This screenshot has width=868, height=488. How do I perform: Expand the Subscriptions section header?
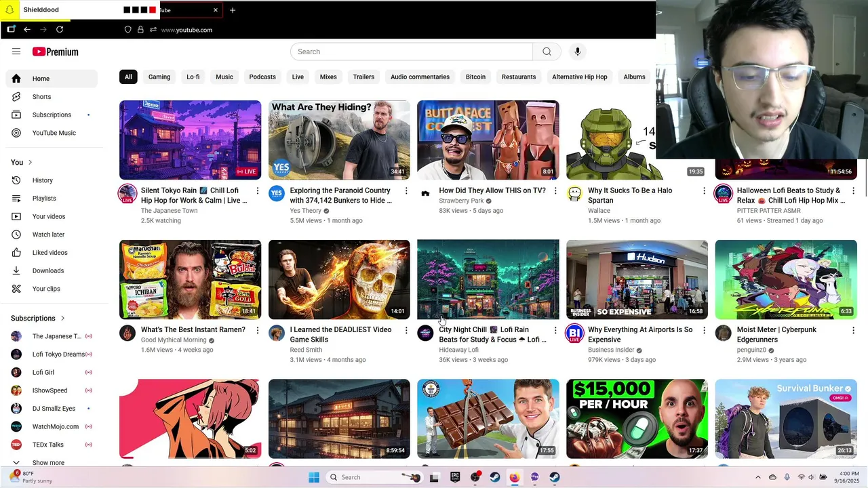pos(38,318)
